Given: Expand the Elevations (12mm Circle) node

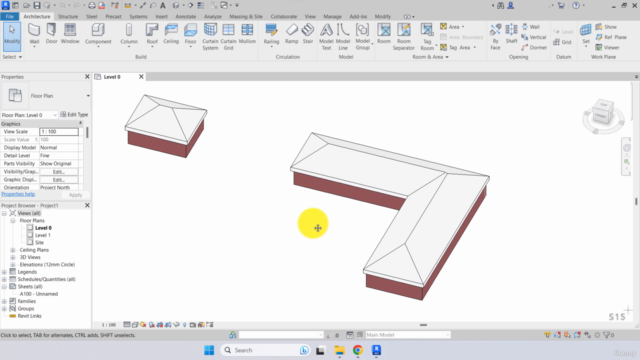Looking at the screenshot, I should [13, 264].
